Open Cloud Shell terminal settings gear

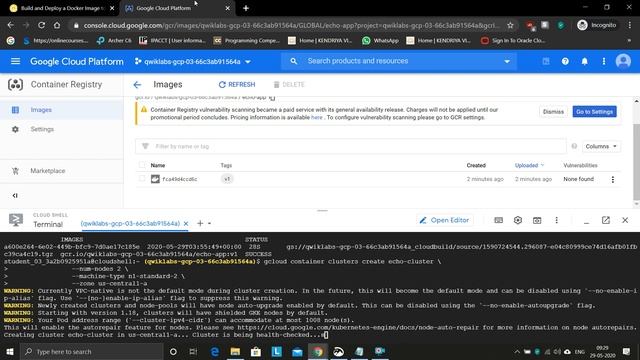pos(518,220)
